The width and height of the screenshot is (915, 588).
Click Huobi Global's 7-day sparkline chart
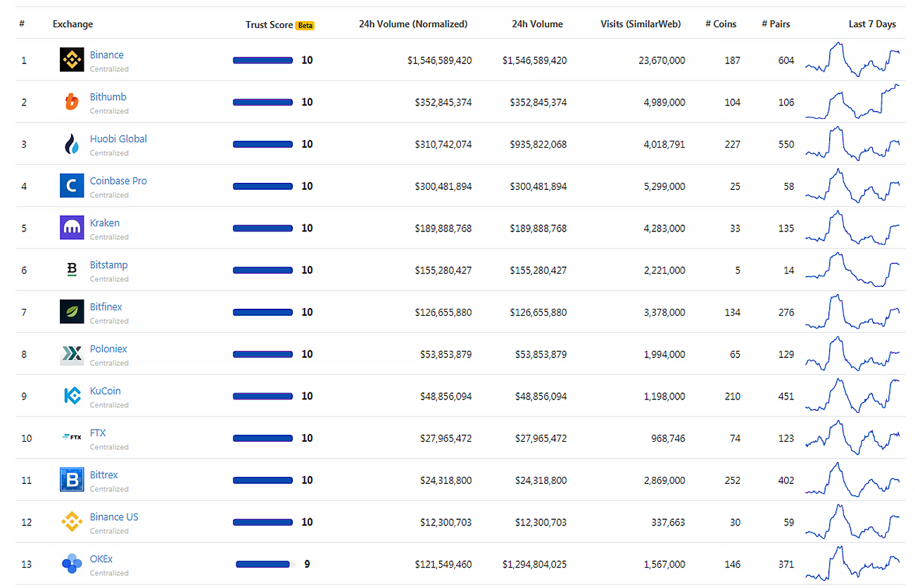click(x=852, y=144)
